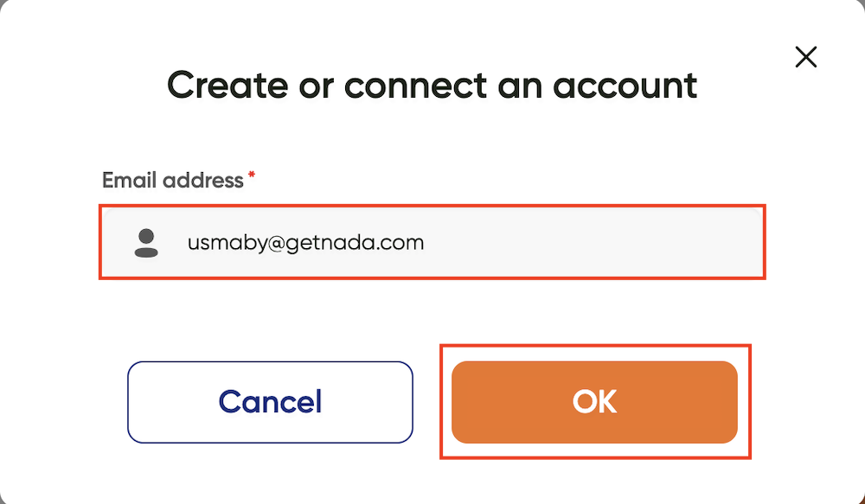Click the usmaby@getnada.com text
Viewport: 865px width, 504px height.
pyautogui.click(x=305, y=243)
